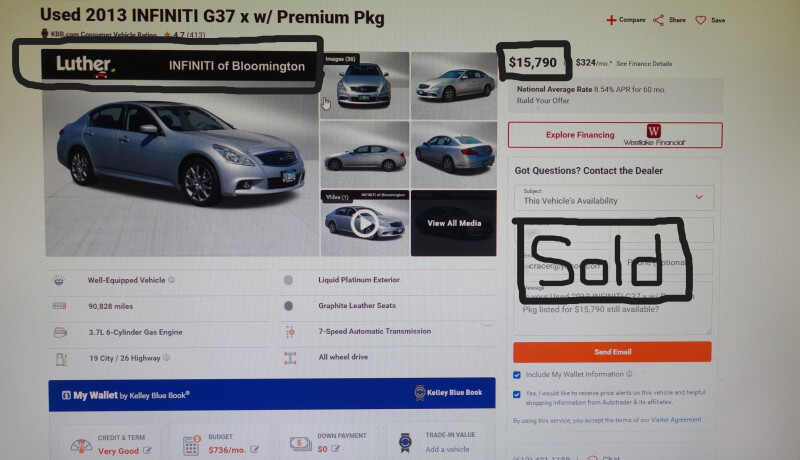The image size is (800, 460).
Task: Open See Finance Details link
Action: (644, 64)
